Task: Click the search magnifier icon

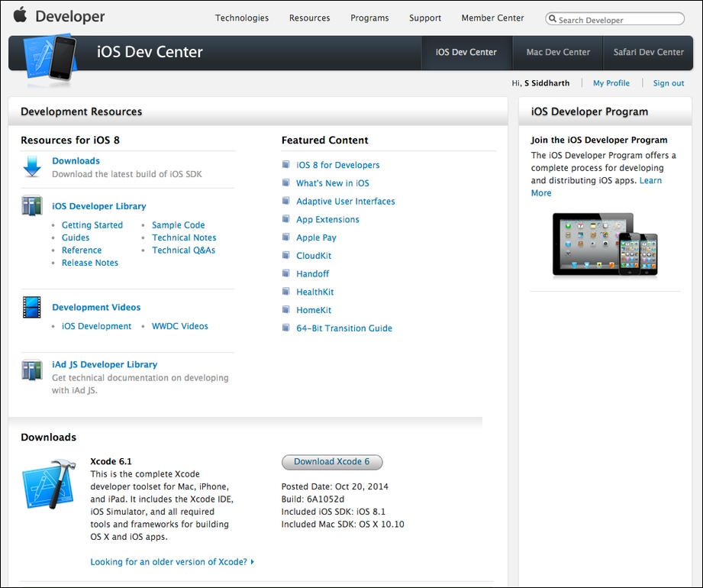Action: click(x=553, y=19)
